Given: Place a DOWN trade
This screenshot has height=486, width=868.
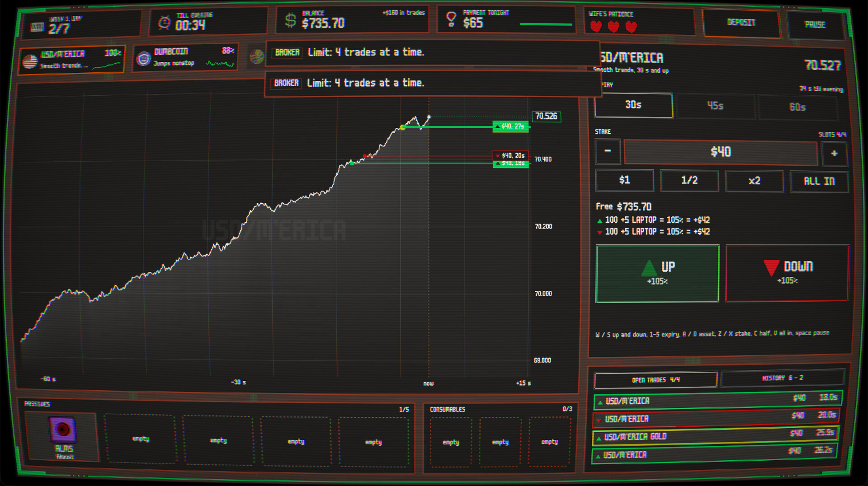Looking at the screenshot, I should pos(787,273).
